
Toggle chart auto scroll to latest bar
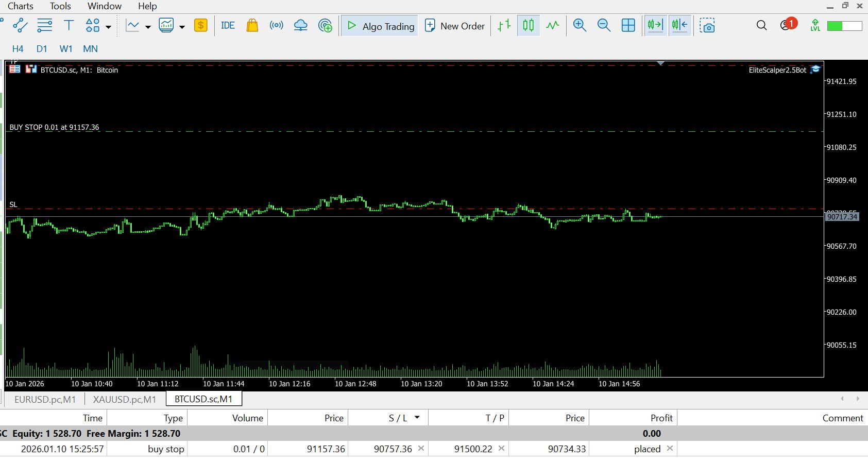coord(655,26)
